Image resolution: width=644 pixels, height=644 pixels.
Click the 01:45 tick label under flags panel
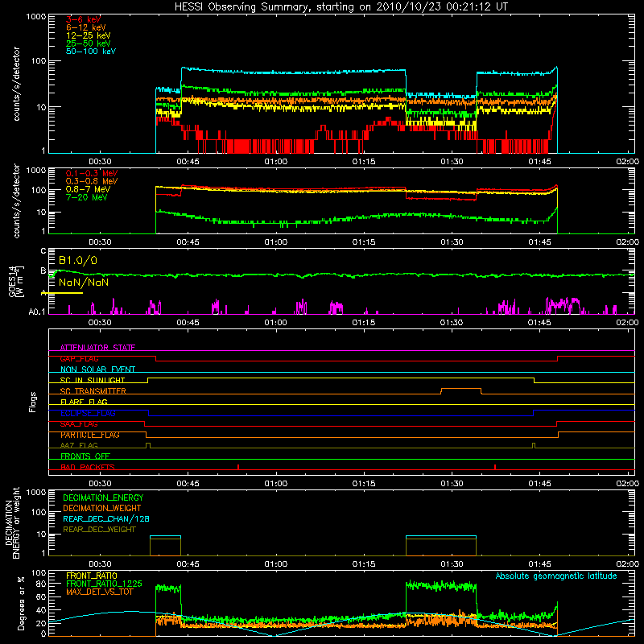tap(539, 484)
